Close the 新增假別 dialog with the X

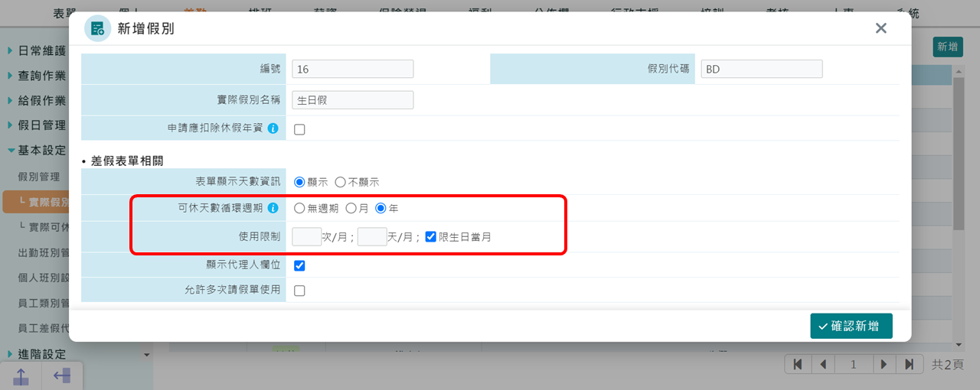pyautogui.click(x=880, y=28)
